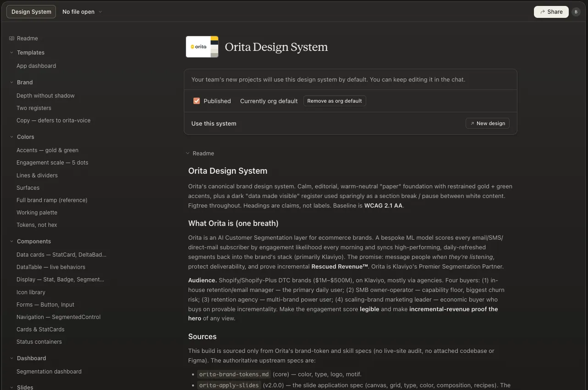
Task: Click 'What Orita is (one breath)' heading
Action: pos(233,223)
